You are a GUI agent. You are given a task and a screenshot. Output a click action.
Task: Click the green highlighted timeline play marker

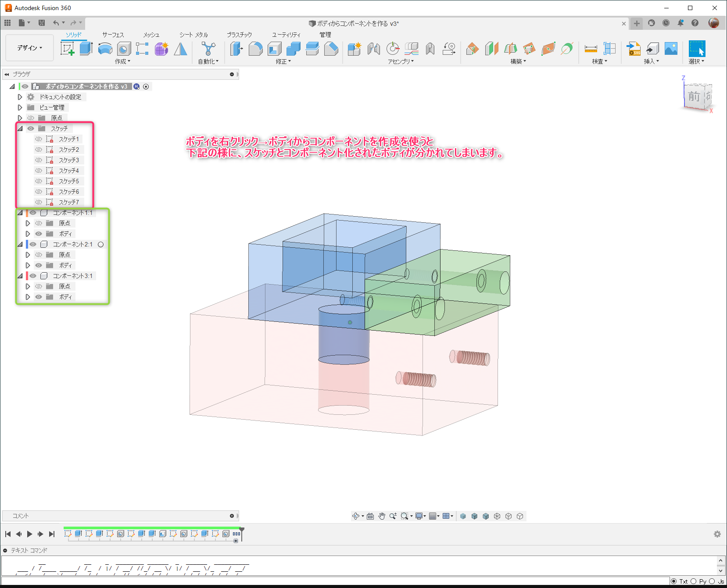click(241, 529)
